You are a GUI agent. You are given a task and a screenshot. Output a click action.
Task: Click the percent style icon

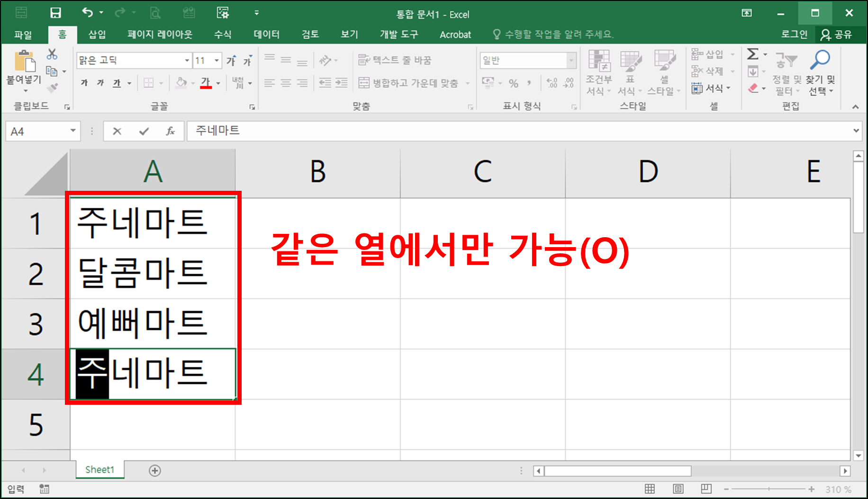tap(514, 83)
